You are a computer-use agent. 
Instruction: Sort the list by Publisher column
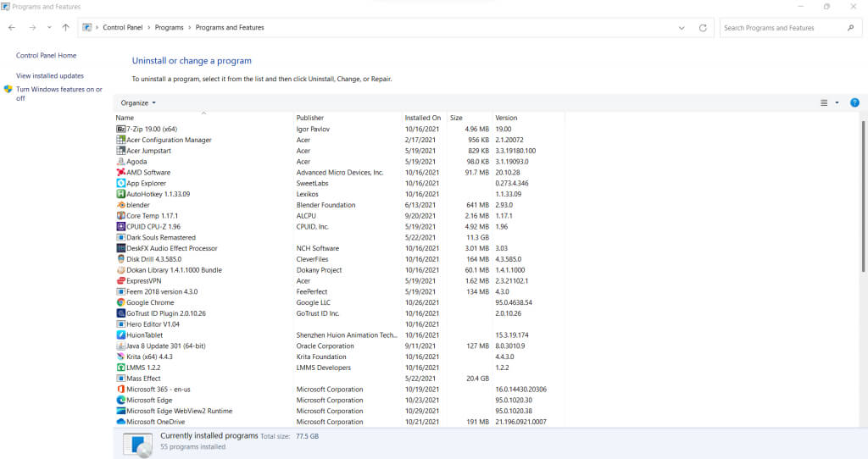[x=310, y=118]
